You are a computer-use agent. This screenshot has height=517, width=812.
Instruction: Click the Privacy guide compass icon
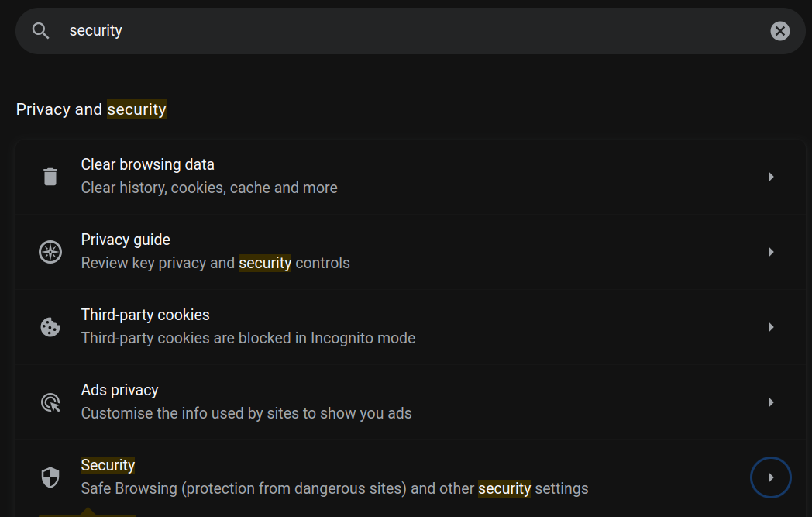click(x=50, y=252)
